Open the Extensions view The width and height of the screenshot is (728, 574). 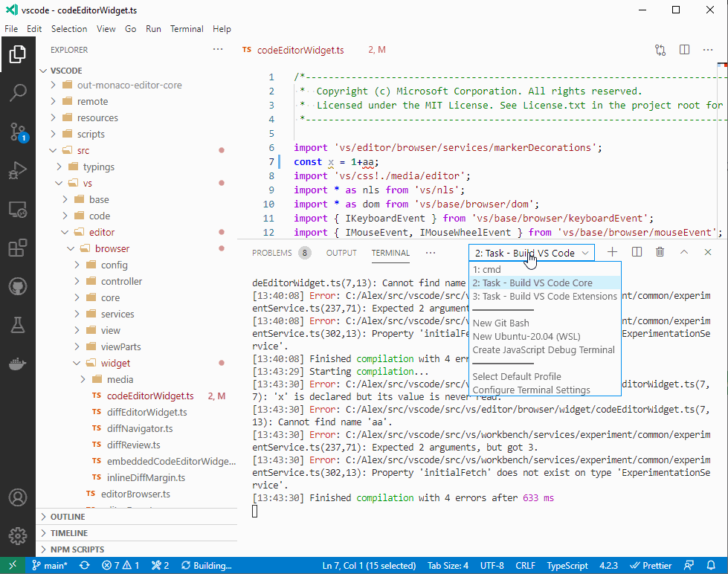pos(18,248)
